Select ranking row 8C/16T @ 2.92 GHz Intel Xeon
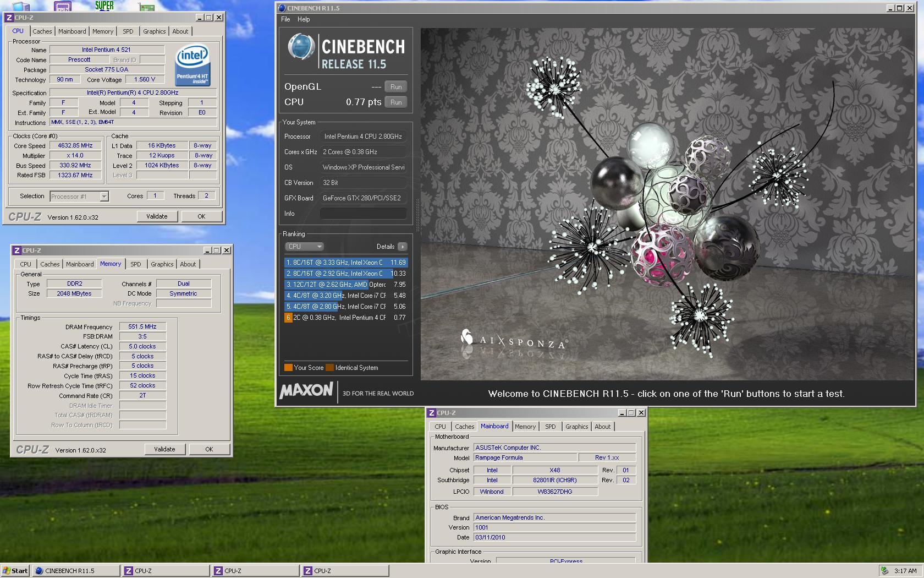This screenshot has height=578, width=924. click(x=346, y=274)
